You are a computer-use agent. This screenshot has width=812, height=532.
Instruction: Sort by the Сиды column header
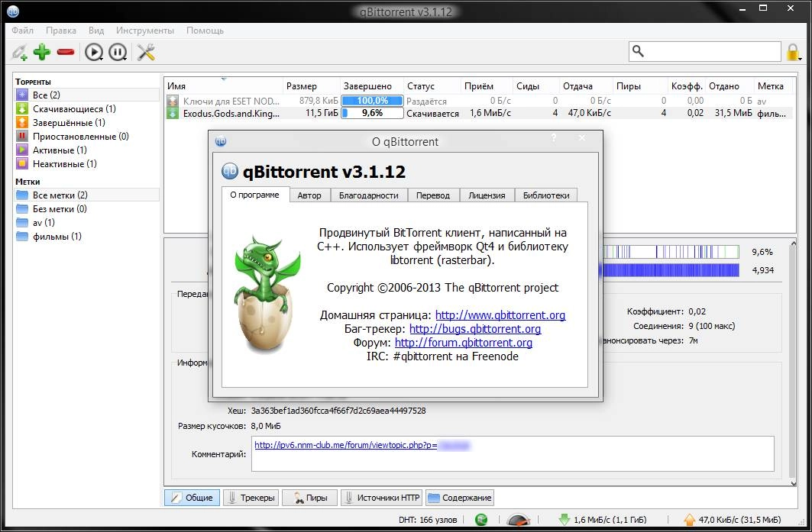pyautogui.click(x=536, y=86)
